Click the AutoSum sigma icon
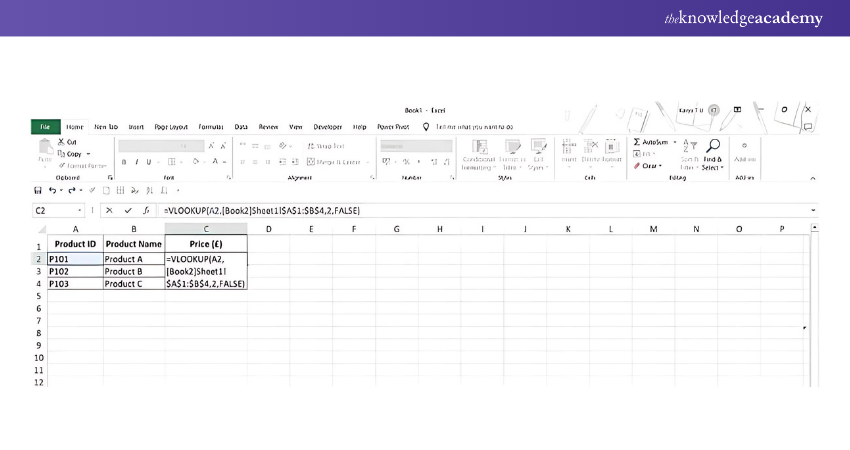This screenshot has width=850, height=450. pyautogui.click(x=637, y=142)
